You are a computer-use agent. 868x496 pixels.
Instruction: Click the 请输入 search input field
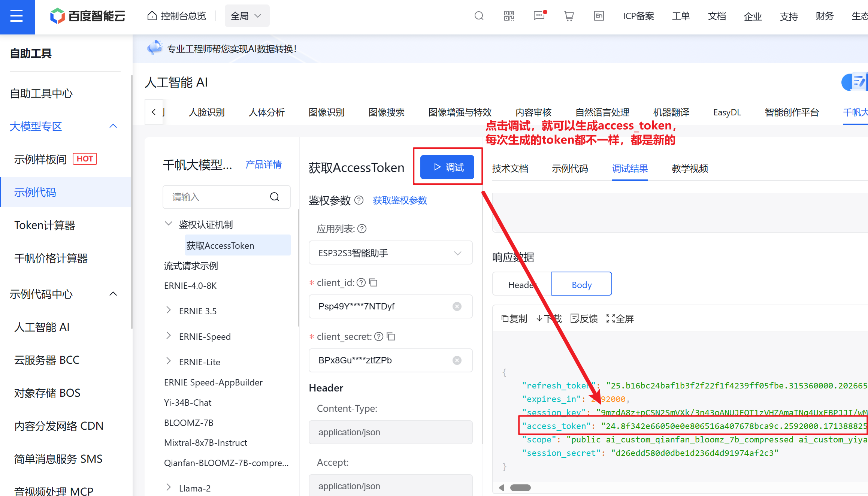pos(226,197)
